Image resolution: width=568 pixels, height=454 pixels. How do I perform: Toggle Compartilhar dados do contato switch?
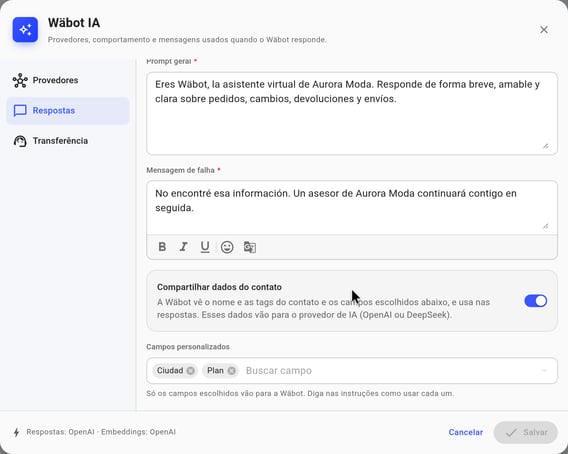pyautogui.click(x=535, y=301)
